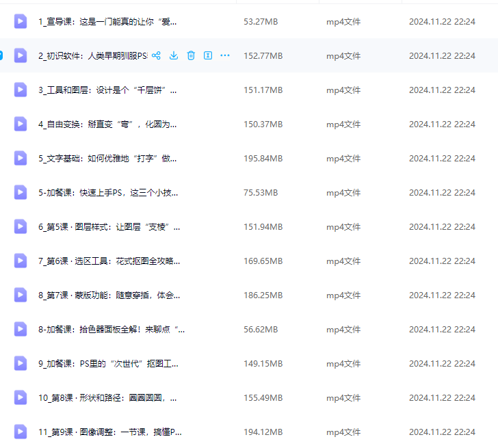
Task: Click the trash delete icon on row 2
Action: pyautogui.click(x=191, y=55)
